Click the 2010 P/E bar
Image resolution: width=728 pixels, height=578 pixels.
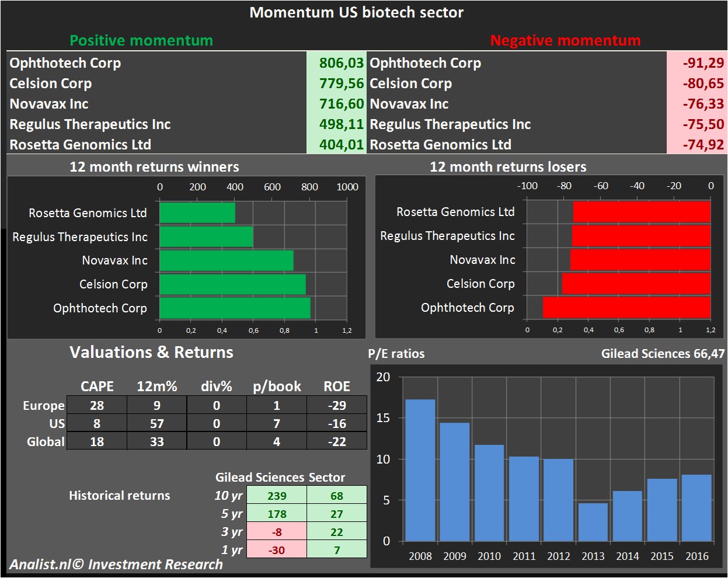pos(489,493)
